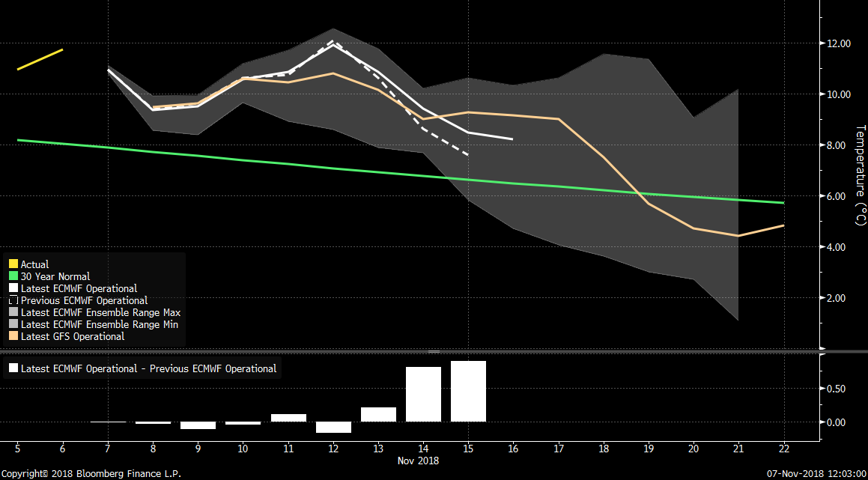The image size is (868, 480).
Task: Click the grey Ensemble Range Min swatch
Action: pyautogui.click(x=13, y=324)
